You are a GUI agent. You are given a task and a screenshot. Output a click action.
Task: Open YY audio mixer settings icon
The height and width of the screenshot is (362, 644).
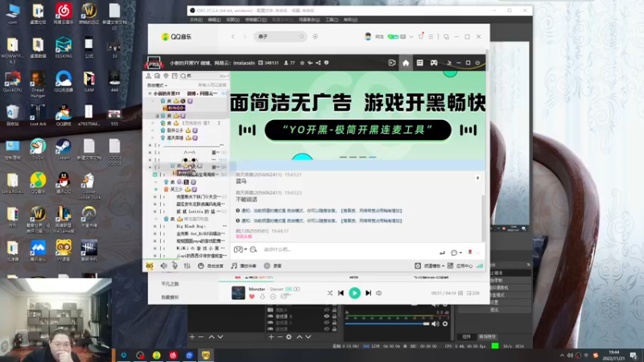click(187, 266)
